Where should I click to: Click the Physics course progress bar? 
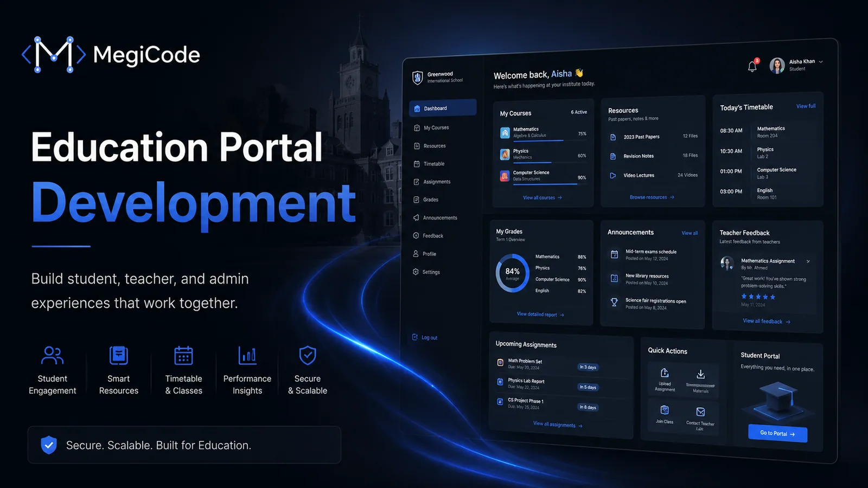click(550, 162)
